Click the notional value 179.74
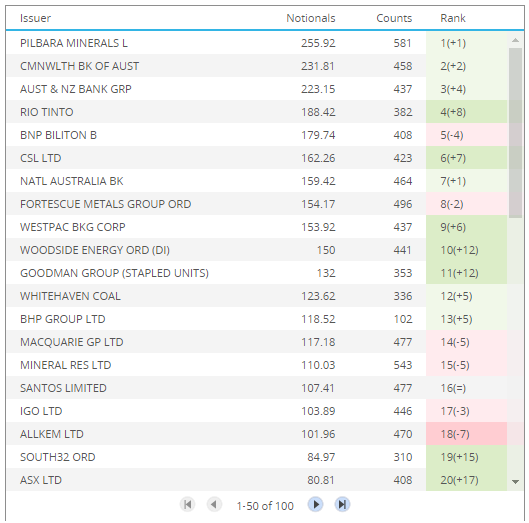 click(x=318, y=135)
